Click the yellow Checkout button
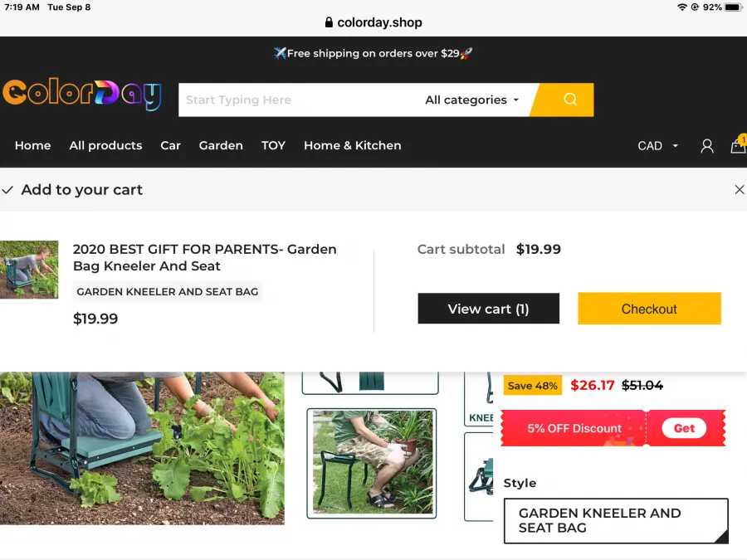Screen dimensions: 747x560 649,309
